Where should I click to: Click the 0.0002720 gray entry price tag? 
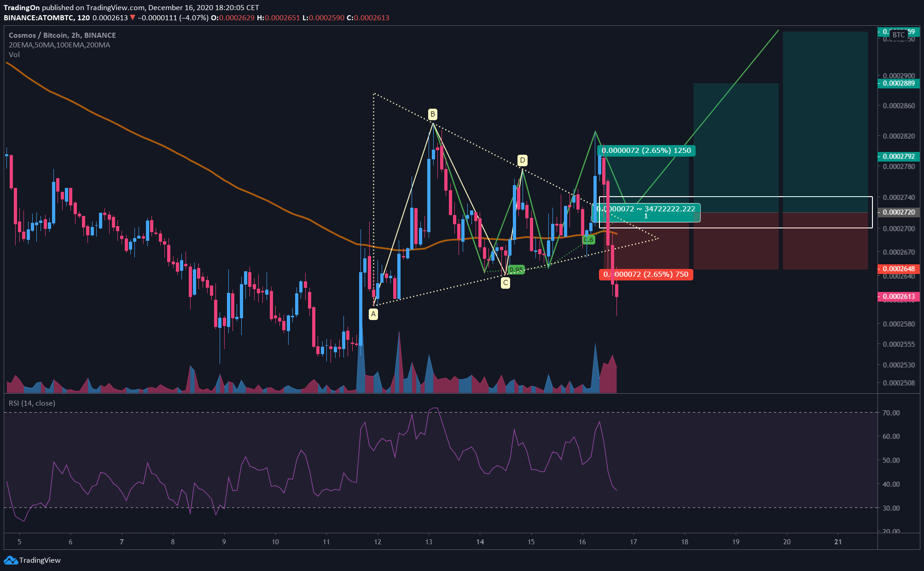point(899,212)
